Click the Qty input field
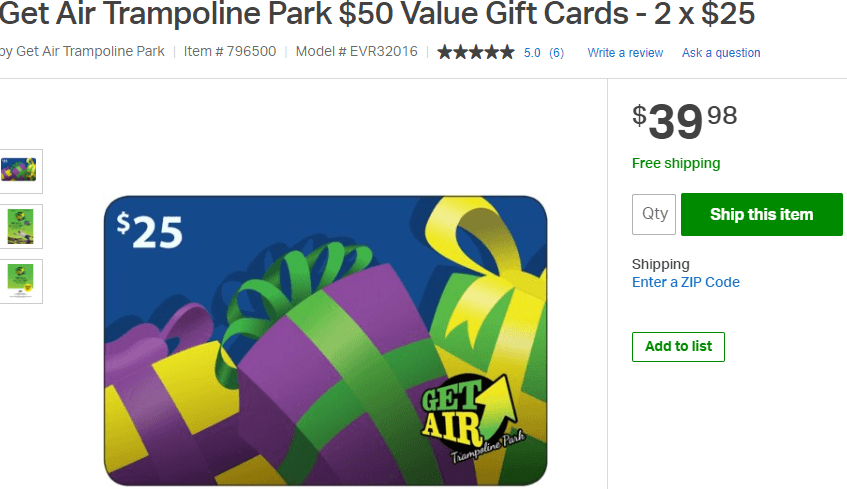Viewport: 847px width, 489px height. click(x=654, y=215)
